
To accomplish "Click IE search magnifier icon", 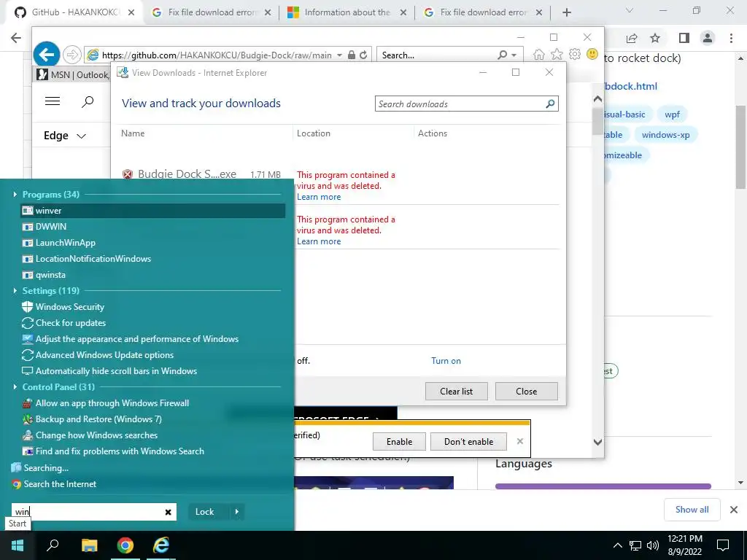I will (502, 55).
